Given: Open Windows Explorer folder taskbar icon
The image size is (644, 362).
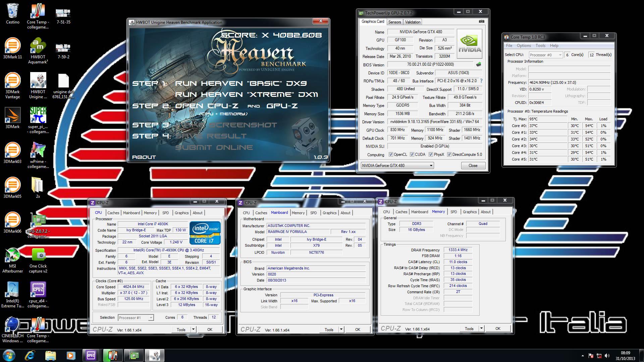Looking at the screenshot, I should click(50, 355).
